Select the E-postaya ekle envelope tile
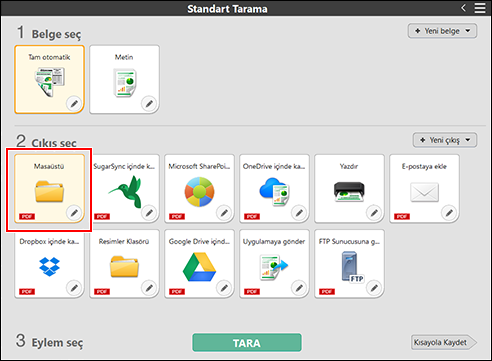Screen dimensions: 492x361 coord(424,188)
